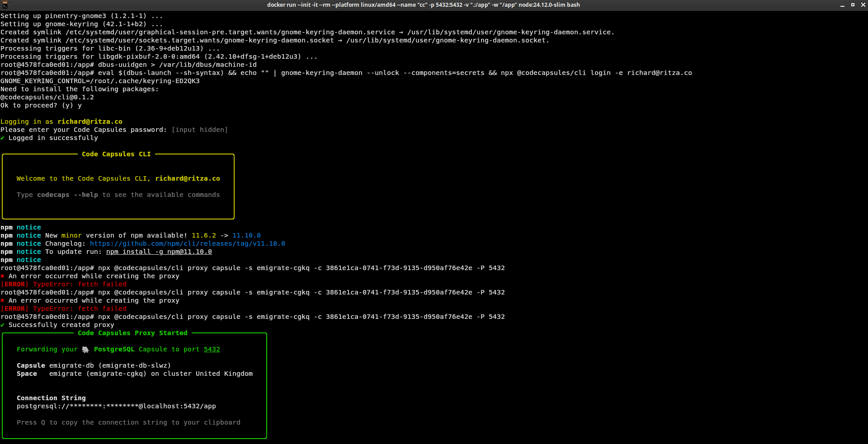Image resolution: width=868 pixels, height=444 pixels.
Task: Click the 'Ok to proceed? (y)' prompt line
Action: pyautogui.click(x=41, y=105)
